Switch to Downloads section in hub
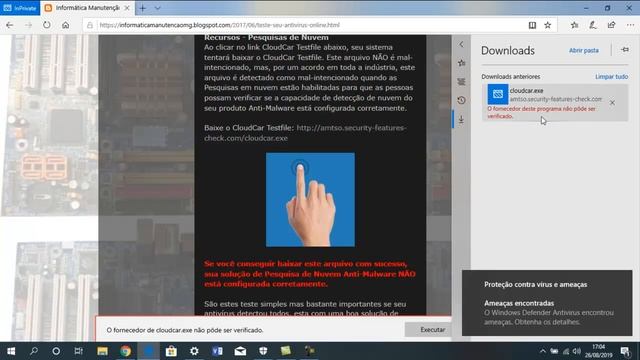The width and height of the screenshot is (640, 360). (461, 119)
